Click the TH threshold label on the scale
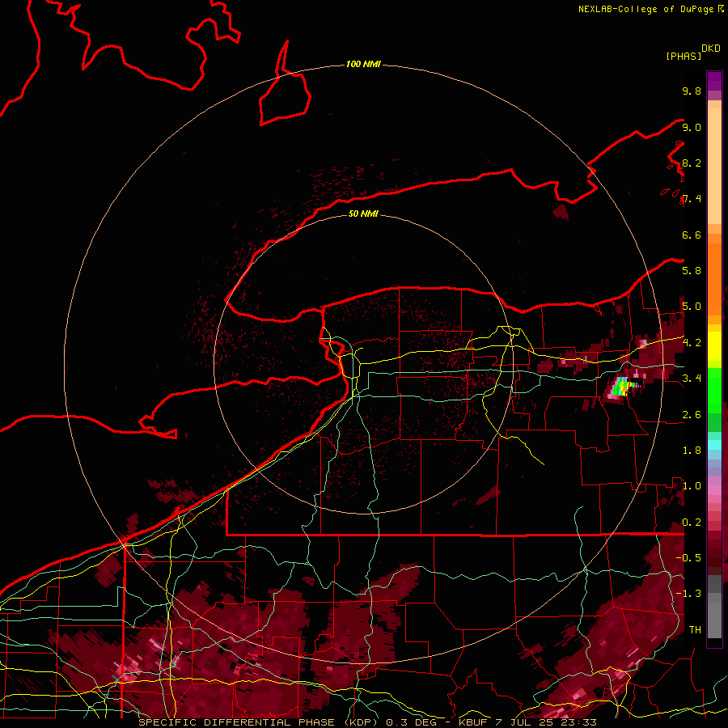Image resolution: width=728 pixels, height=728 pixels. (695, 630)
